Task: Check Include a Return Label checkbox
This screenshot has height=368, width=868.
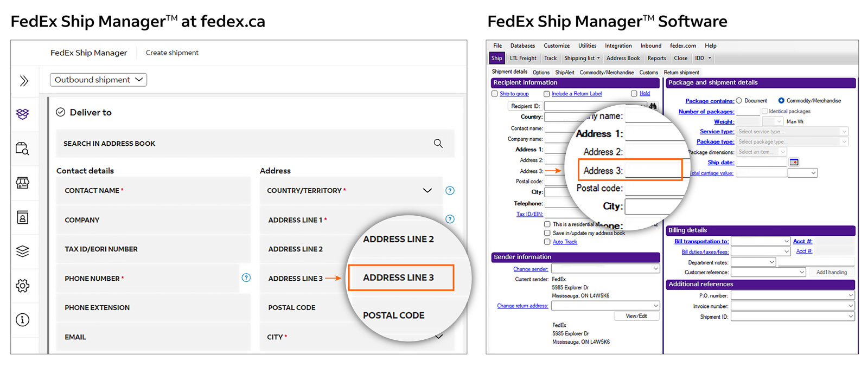Action: coord(547,94)
